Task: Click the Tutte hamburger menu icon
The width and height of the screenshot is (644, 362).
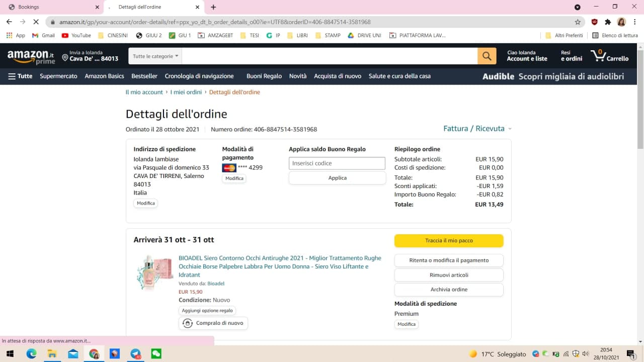Action: [x=12, y=76]
